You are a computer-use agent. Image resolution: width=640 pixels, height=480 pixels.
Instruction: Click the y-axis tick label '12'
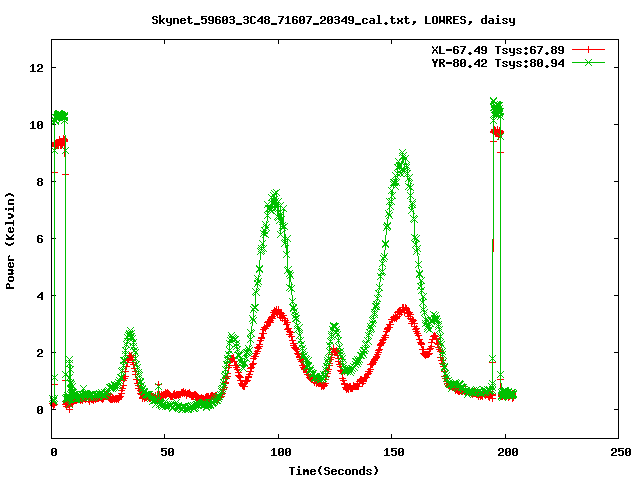[x=36, y=68]
